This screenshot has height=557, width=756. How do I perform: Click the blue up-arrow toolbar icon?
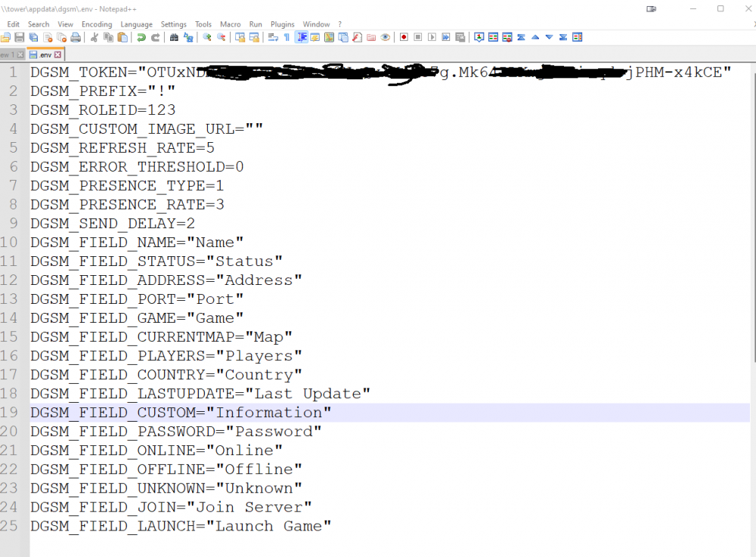pos(535,38)
